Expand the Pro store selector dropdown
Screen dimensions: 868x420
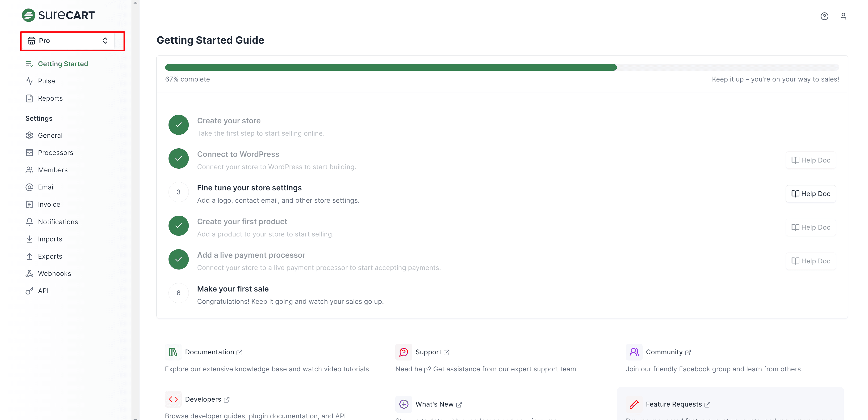point(68,41)
